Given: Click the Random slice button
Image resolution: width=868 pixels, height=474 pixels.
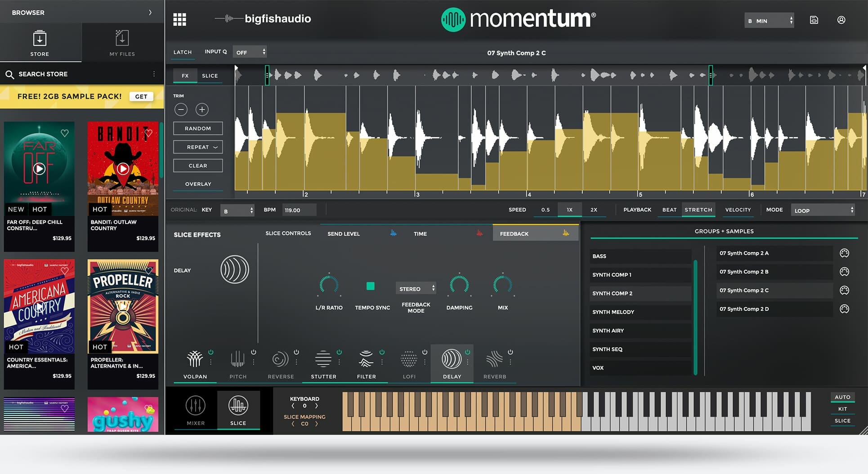Looking at the screenshot, I should tap(197, 128).
